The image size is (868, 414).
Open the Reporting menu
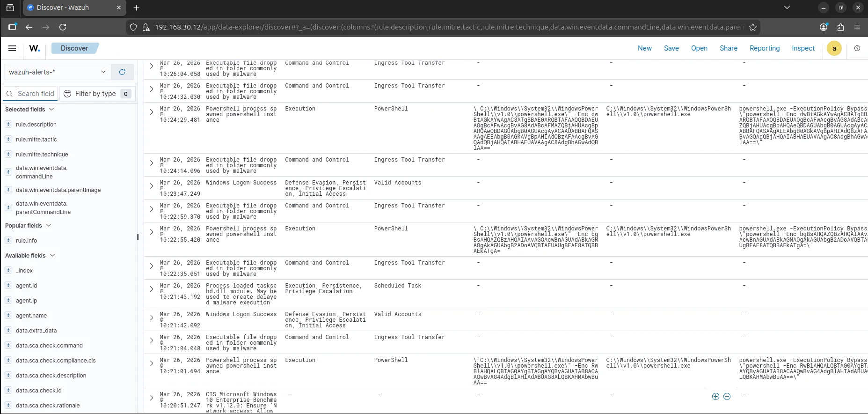point(764,48)
